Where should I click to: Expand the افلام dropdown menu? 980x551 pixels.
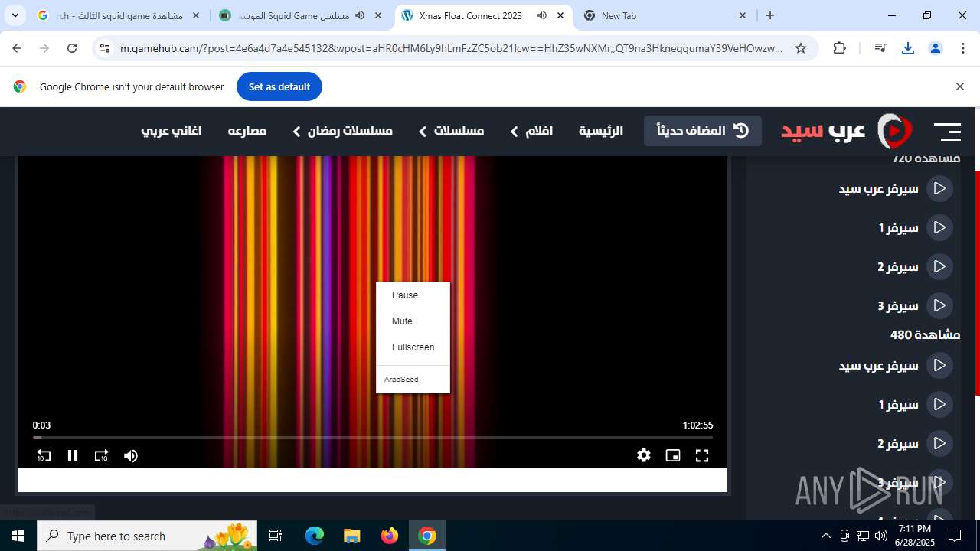tap(531, 131)
